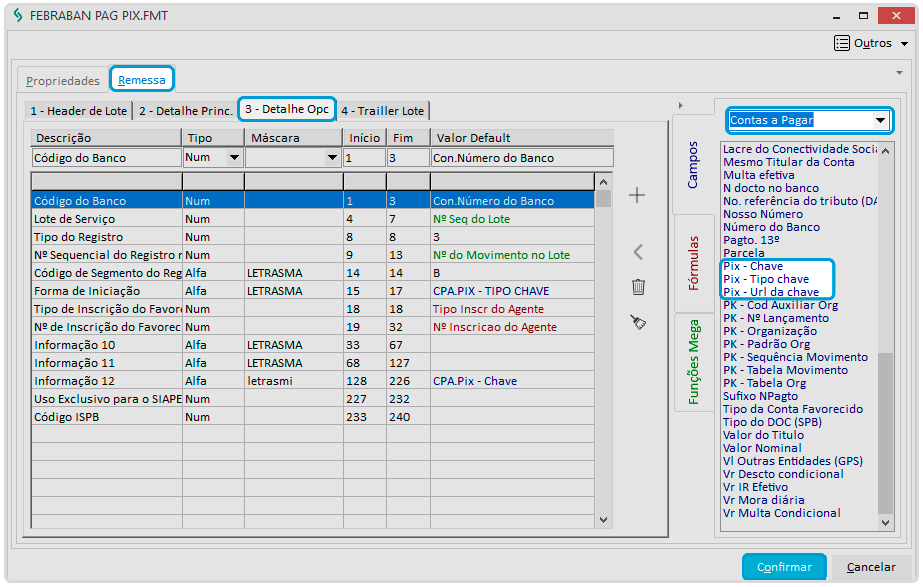Select the Código ISPB row

pos(313,417)
